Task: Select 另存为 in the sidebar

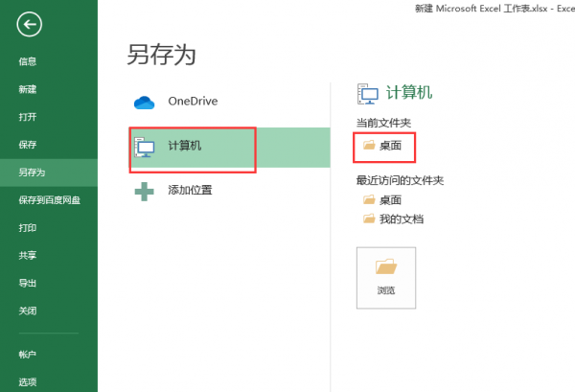Action: [x=49, y=173]
